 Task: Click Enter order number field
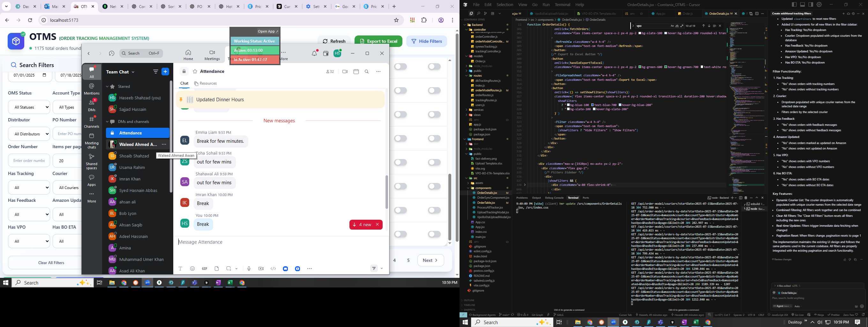point(29,160)
